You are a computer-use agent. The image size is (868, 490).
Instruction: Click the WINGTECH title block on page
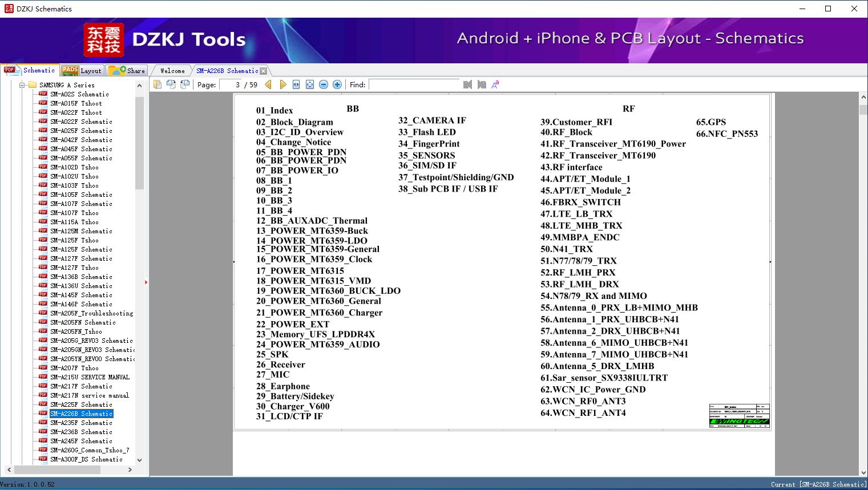[739, 416]
